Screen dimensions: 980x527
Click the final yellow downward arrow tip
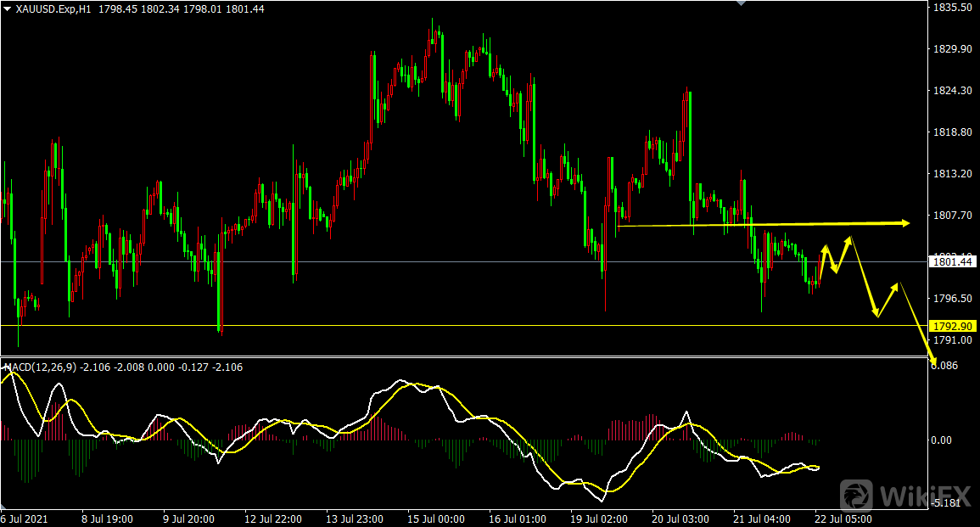point(933,363)
